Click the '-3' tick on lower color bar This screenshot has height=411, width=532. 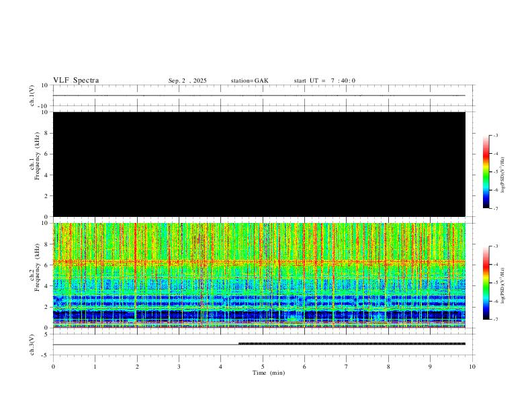pos(496,246)
